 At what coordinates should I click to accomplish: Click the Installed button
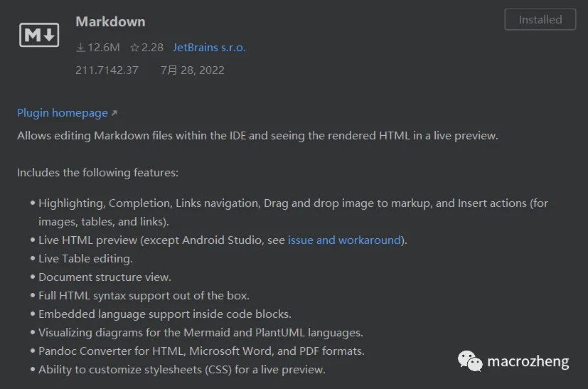540,19
